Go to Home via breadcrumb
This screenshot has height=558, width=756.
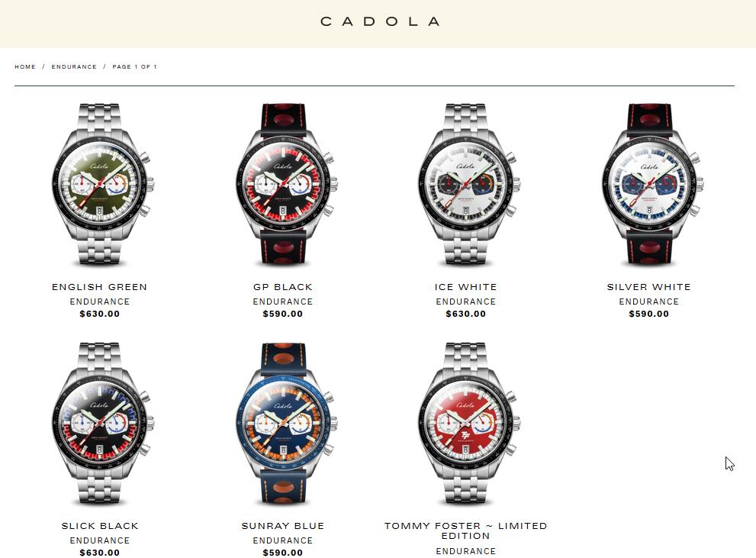click(25, 66)
